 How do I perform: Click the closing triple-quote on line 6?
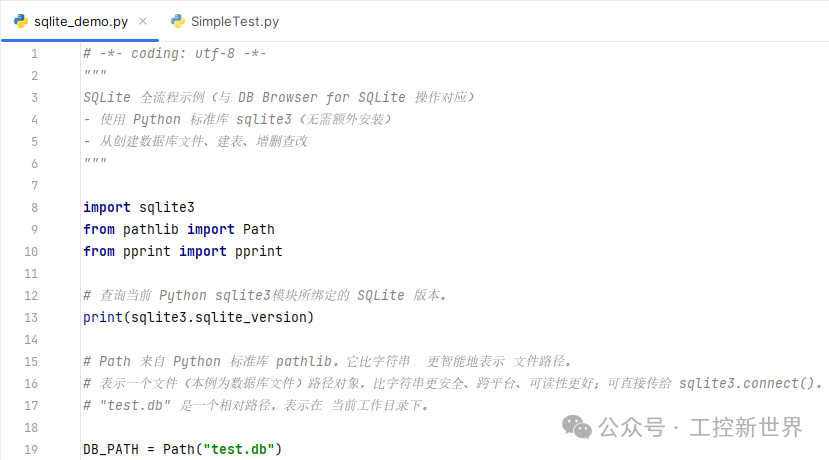click(x=95, y=163)
